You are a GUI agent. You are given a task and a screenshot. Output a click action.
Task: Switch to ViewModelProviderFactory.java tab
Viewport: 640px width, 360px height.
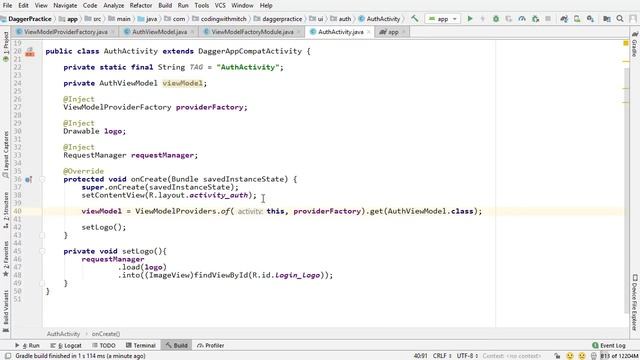click(65, 32)
